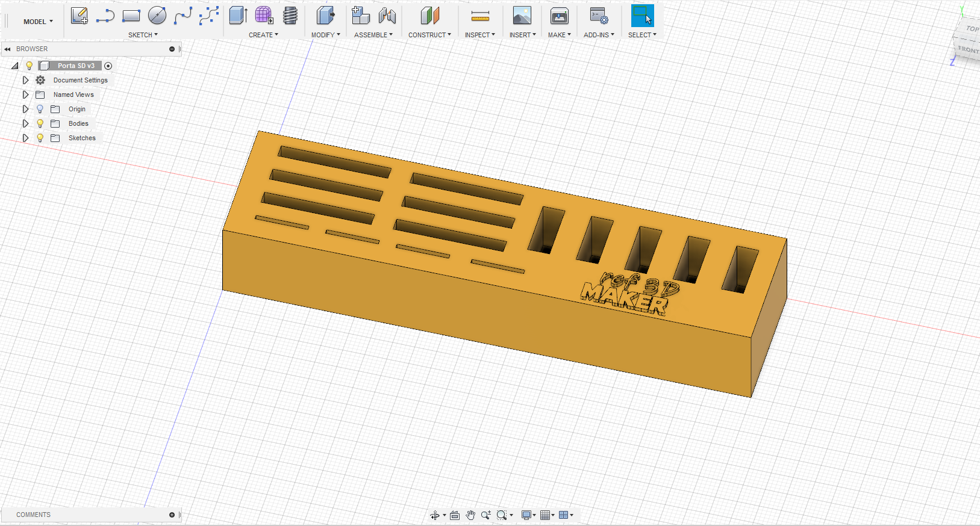Click the 3D Print make icon
980x526 pixels.
tap(560, 16)
